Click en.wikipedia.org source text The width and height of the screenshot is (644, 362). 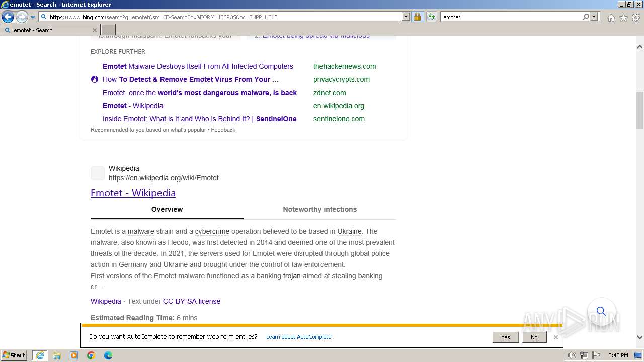(339, 106)
